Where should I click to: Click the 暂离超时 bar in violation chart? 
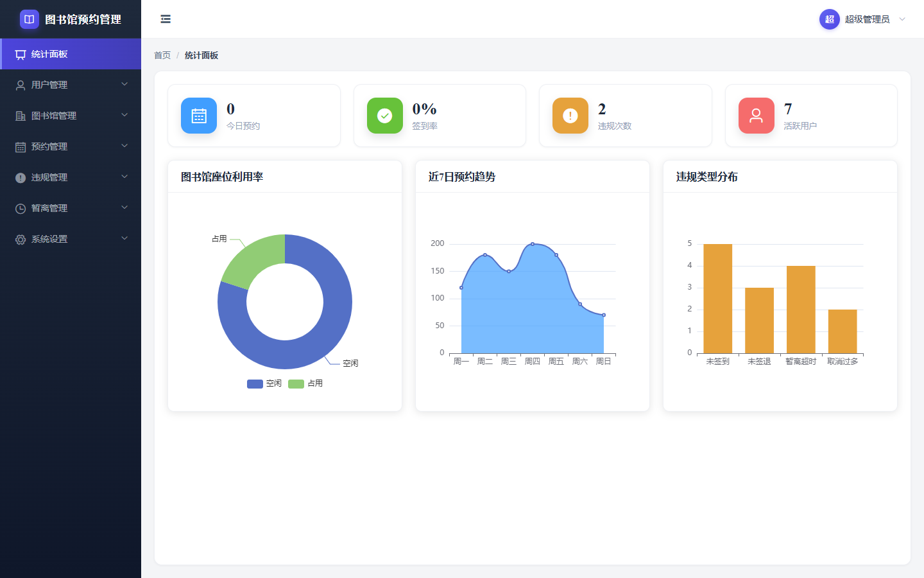pos(801,310)
